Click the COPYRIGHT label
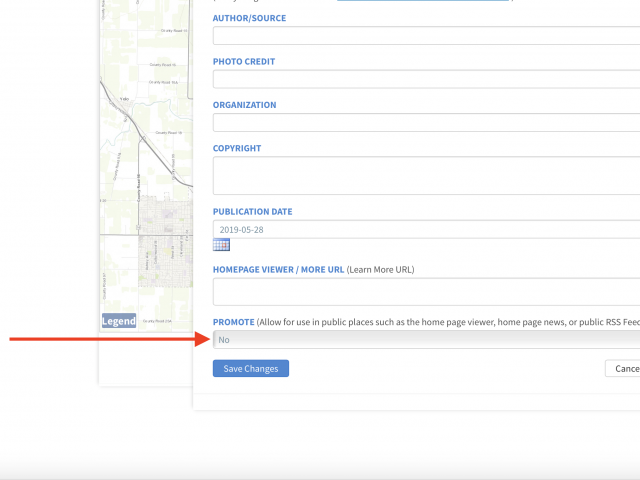640x480 pixels. coord(237,148)
